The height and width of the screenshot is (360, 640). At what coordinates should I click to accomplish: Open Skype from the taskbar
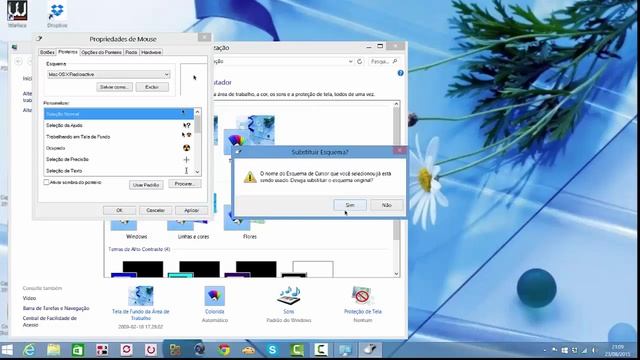272,350
